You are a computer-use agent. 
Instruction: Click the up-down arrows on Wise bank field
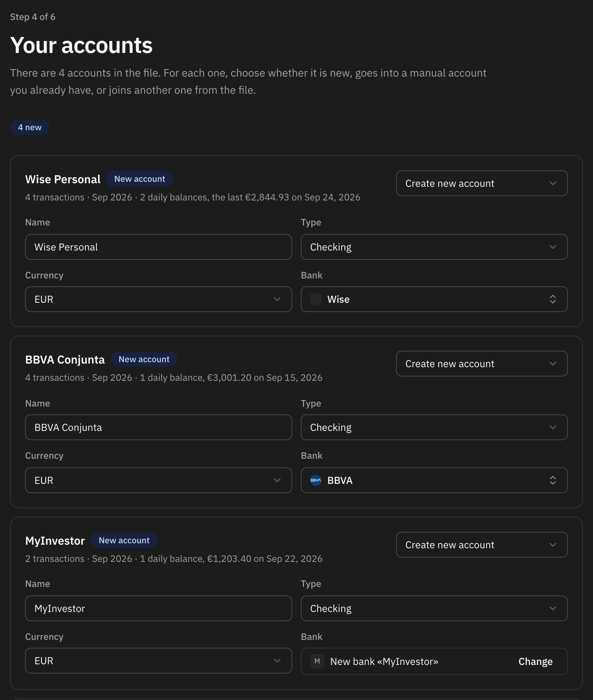coord(553,299)
